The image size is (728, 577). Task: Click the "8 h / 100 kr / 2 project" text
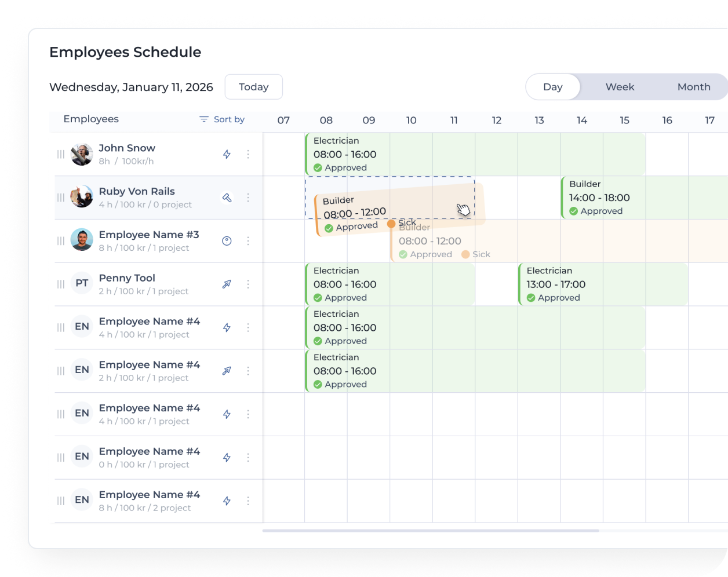coord(145,508)
